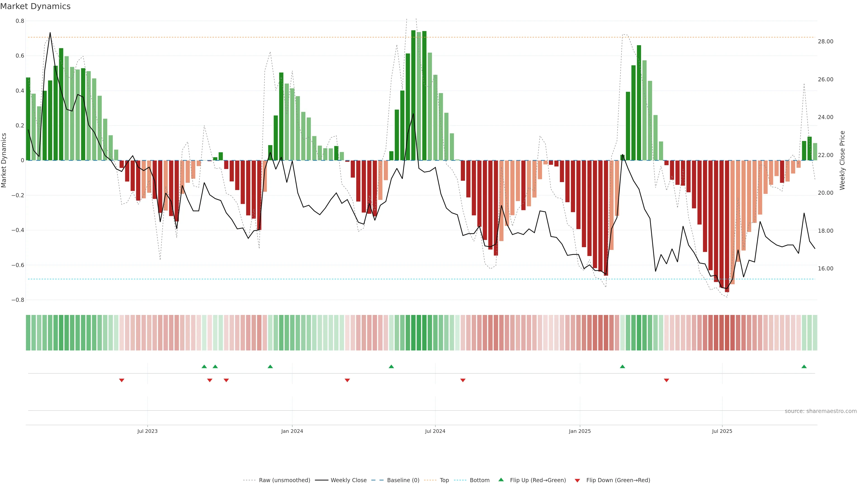The width and height of the screenshot is (868, 488).
Task: Click the Bottom legend entry
Action: pos(479,480)
